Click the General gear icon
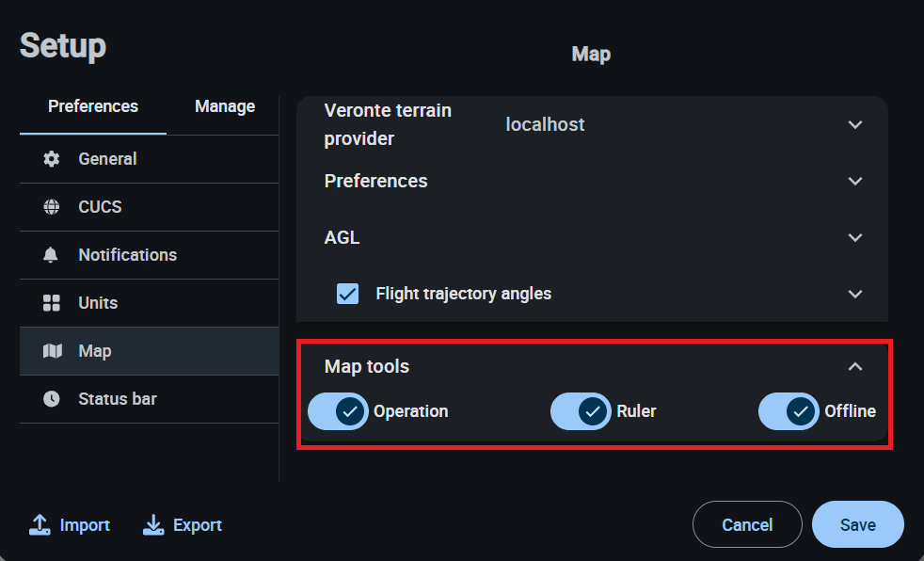 click(x=52, y=159)
